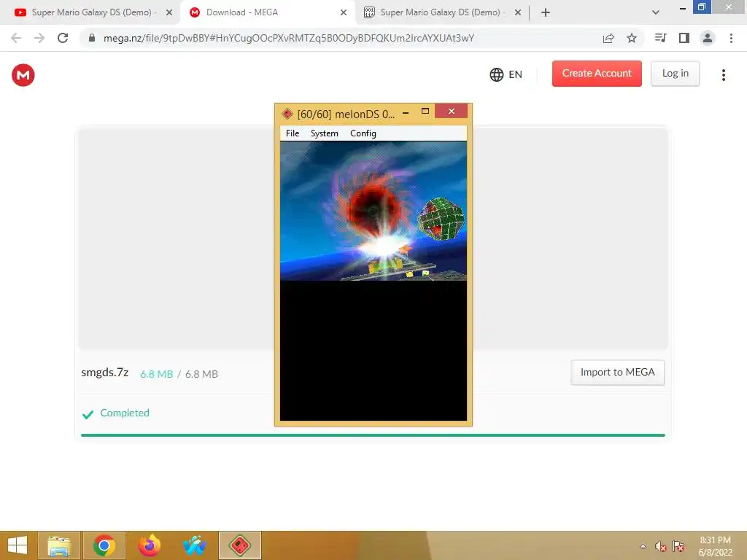Open the System menu in melonDS
Viewport: 747px width, 560px height.
tap(324, 133)
